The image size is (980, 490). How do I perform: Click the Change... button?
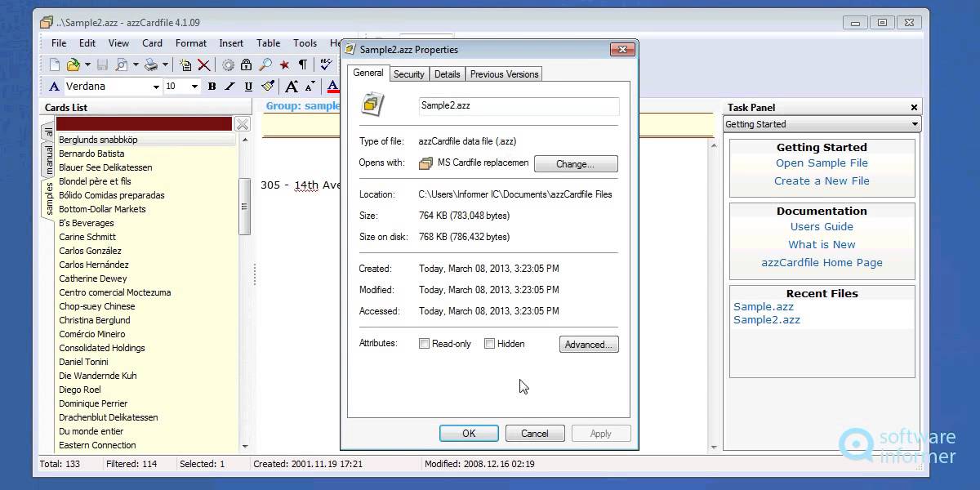tap(576, 164)
